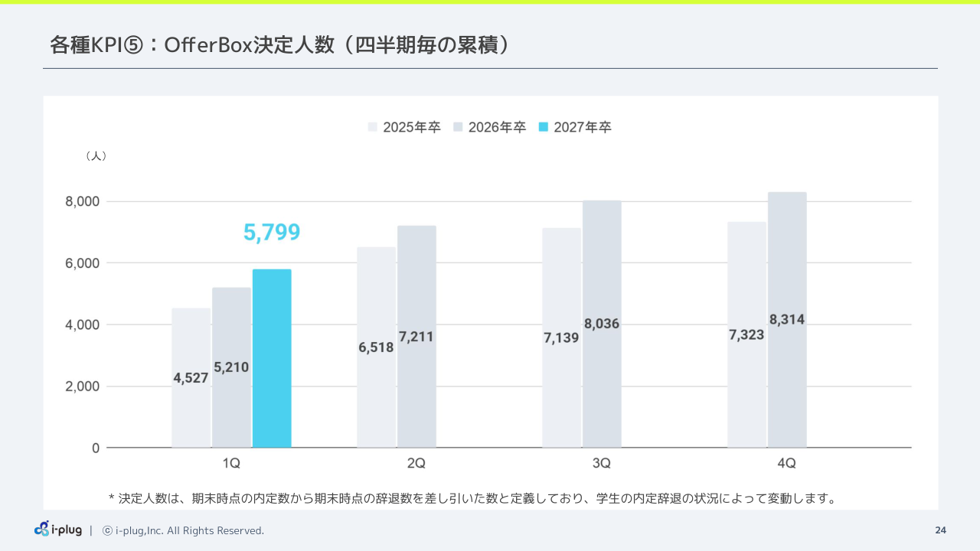This screenshot has width=980, height=551.
Task: Click the 4Q axis label
Action: coord(786,464)
